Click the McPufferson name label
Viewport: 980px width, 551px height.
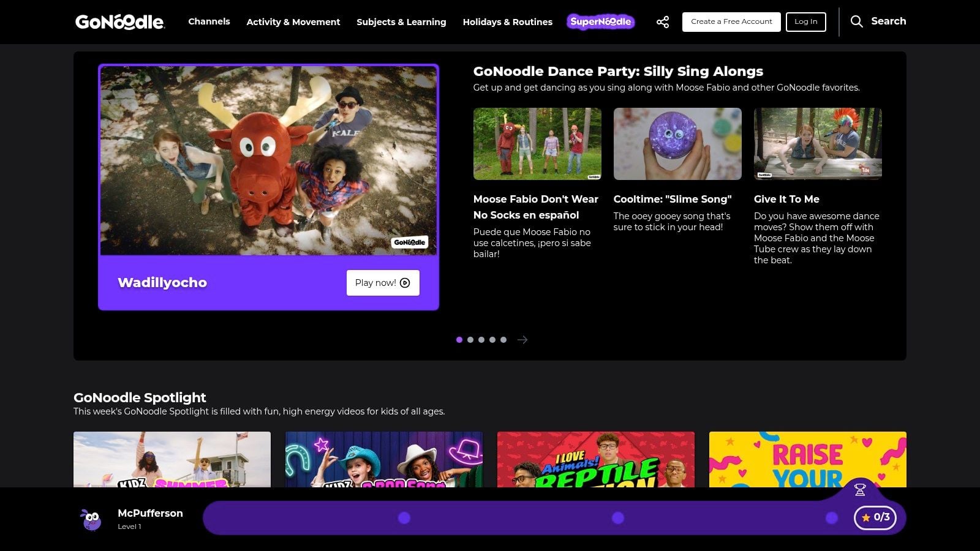[150, 513]
